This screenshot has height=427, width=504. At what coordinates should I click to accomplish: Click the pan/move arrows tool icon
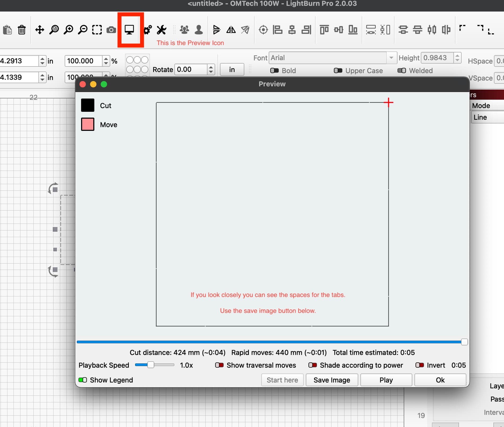point(40,30)
